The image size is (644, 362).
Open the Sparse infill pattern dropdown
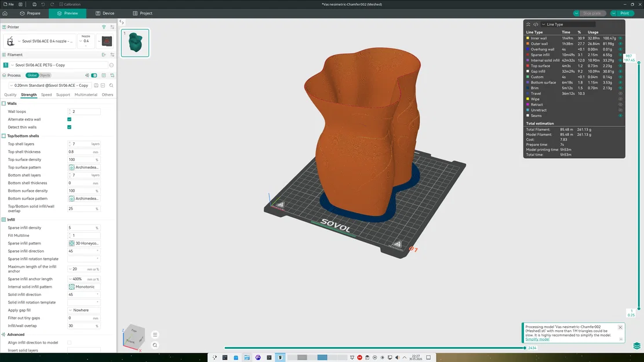(84, 243)
